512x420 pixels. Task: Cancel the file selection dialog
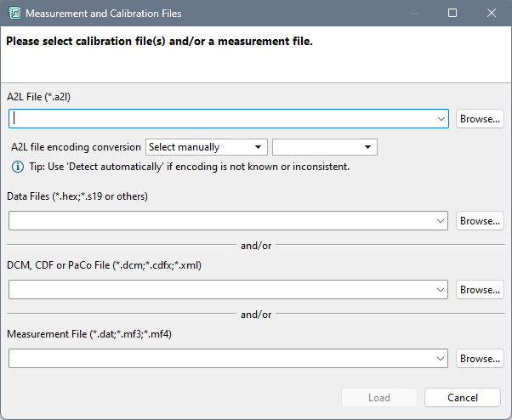click(x=463, y=398)
